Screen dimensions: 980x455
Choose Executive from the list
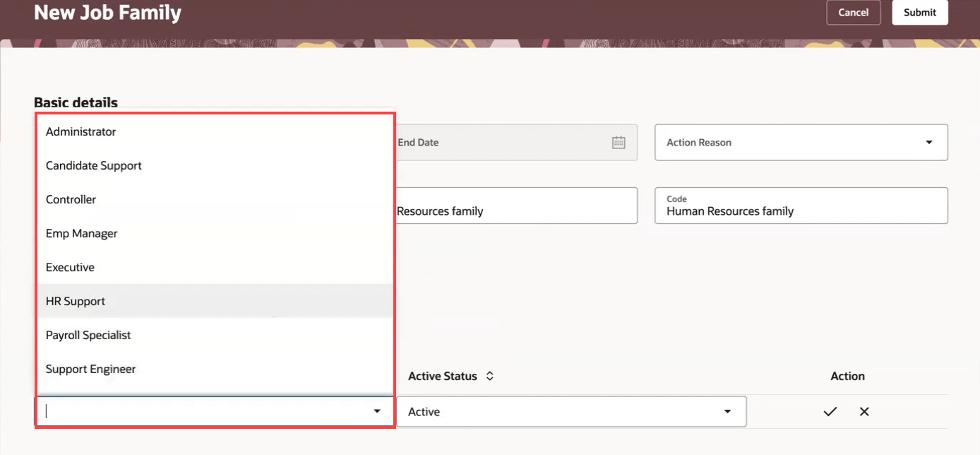[x=215, y=267]
